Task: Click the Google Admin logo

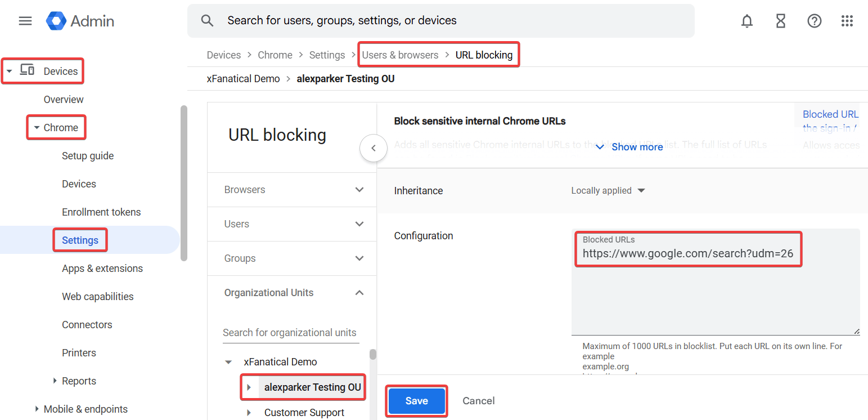Action: pos(80,21)
